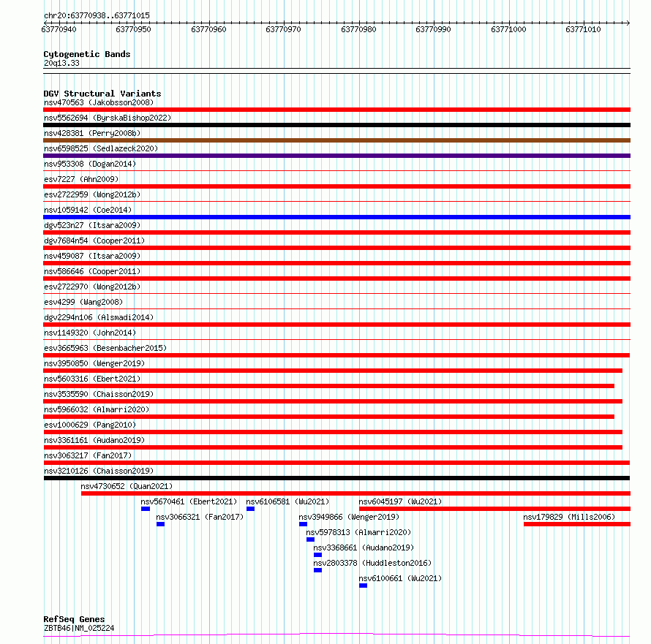651x644 pixels.
Task: Open nsv1059142 (Coe2014) label
Action: [88, 210]
